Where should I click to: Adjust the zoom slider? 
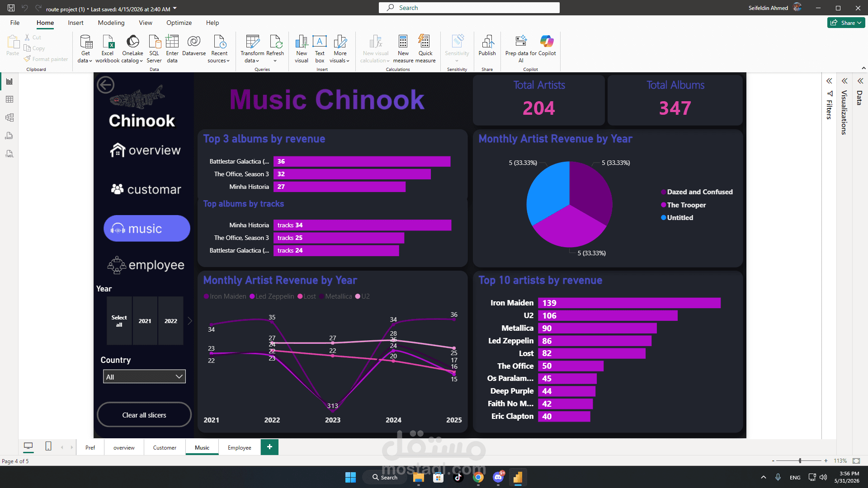[x=800, y=461]
